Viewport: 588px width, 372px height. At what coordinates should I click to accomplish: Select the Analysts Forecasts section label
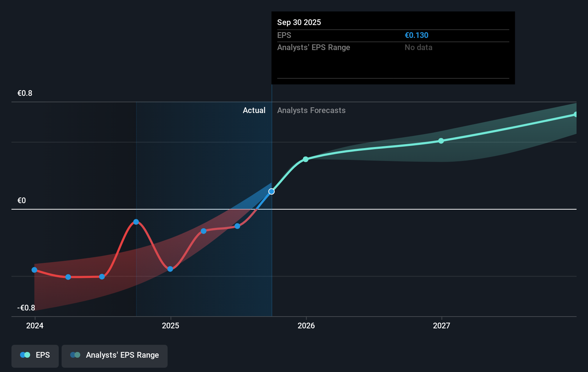311,110
